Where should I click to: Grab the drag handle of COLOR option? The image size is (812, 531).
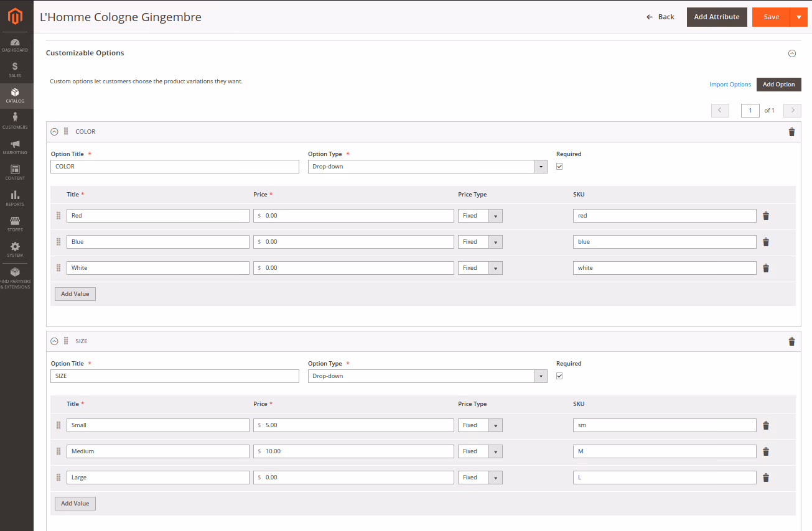[66, 131]
